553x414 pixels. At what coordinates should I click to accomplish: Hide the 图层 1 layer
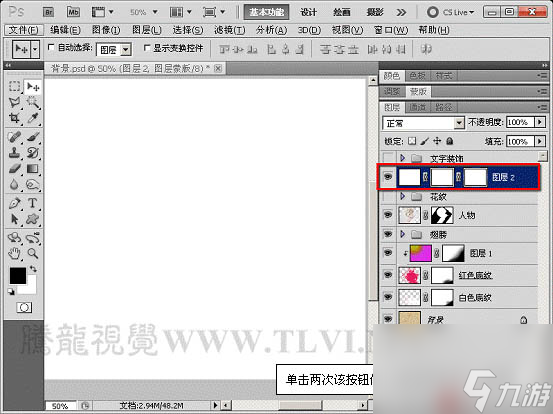tap(388, 253)
